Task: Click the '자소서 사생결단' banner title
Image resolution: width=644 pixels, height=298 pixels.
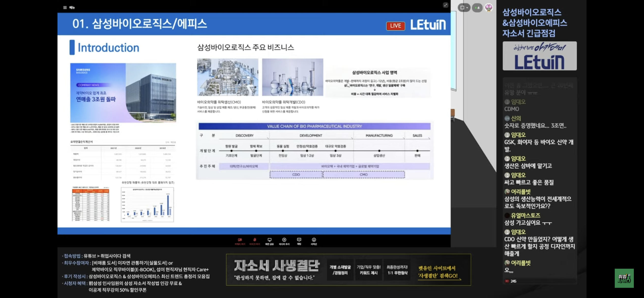Action: 277,265
